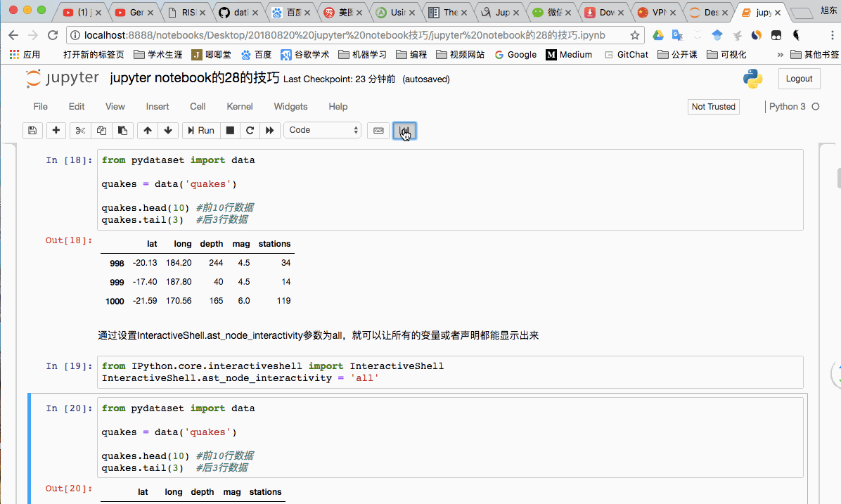Open the Help menu

coord(338,106)
